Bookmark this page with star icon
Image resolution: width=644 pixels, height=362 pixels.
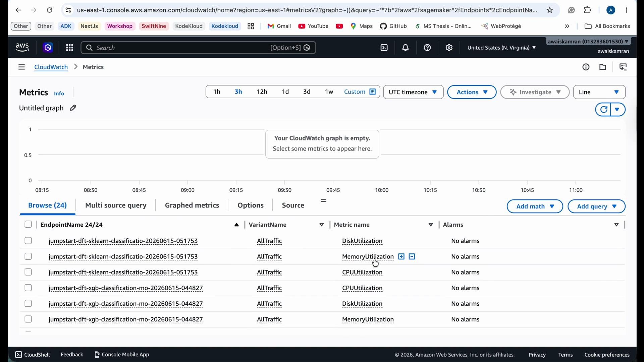point(550,10)
